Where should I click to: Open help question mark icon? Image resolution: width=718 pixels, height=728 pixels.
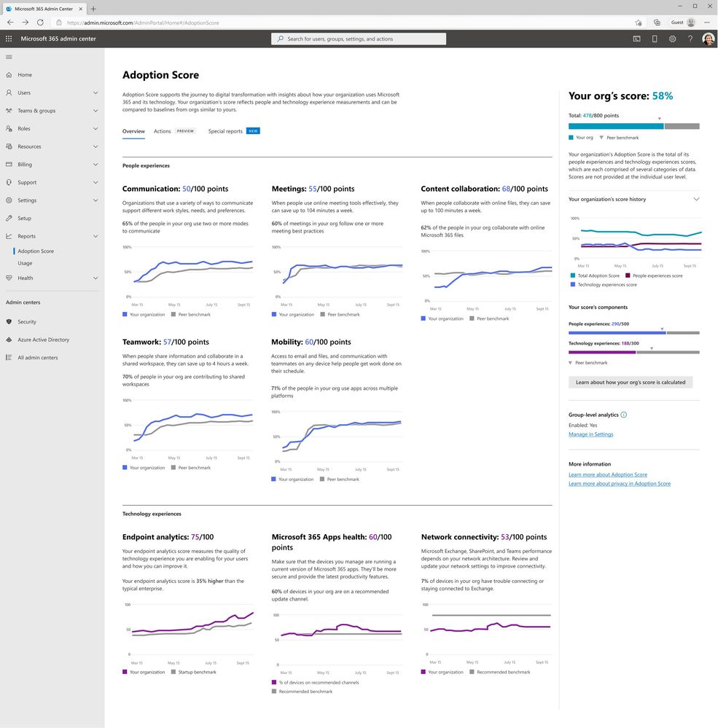click(x=690, y=39)
